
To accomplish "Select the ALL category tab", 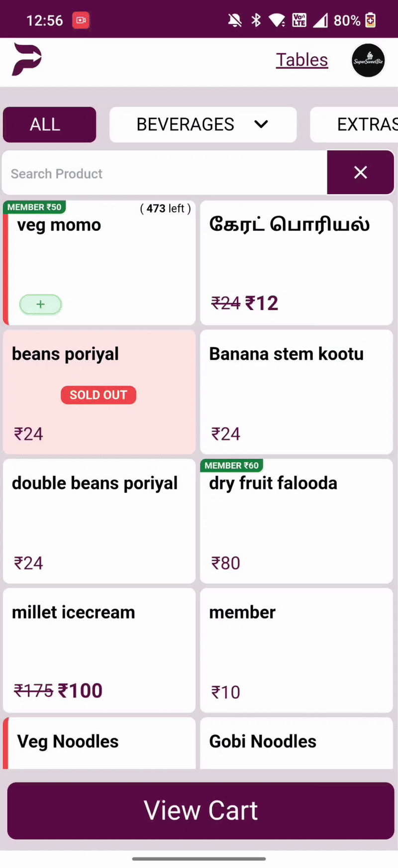I will [49, 124].
